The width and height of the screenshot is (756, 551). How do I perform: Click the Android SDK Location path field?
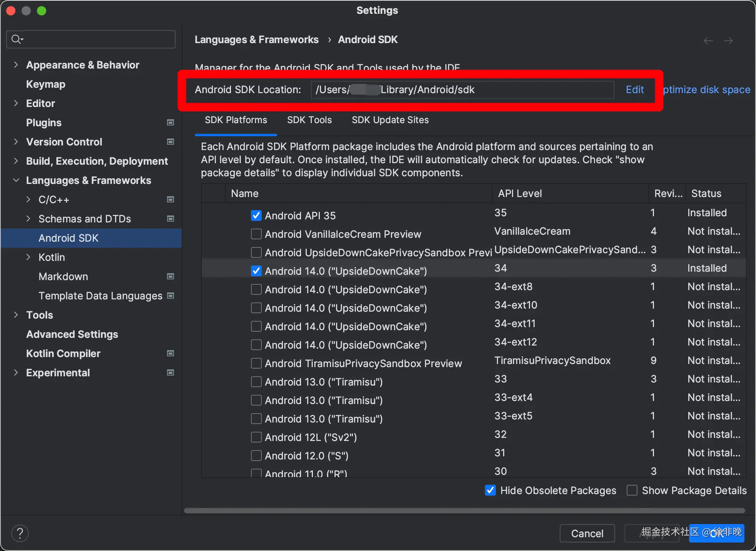click(x=462, y=90)
